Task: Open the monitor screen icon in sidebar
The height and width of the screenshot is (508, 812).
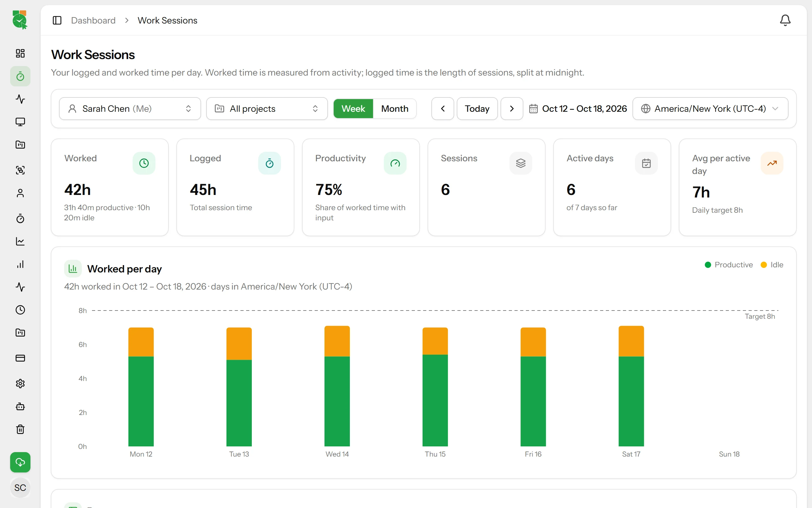Action: pyautogui.click(x=20, y=122)
